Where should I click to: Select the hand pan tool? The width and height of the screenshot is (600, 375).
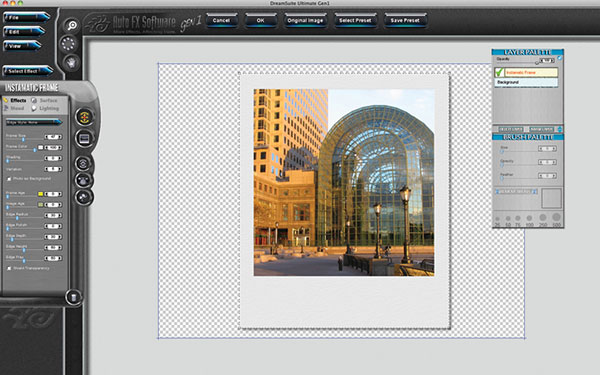tap(71, 62)
